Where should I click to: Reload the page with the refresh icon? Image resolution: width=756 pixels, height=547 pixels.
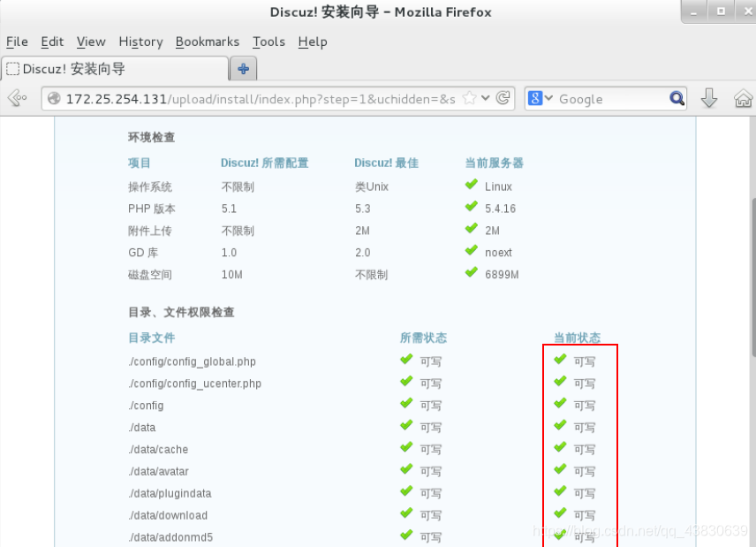click(x=503, y=98)
